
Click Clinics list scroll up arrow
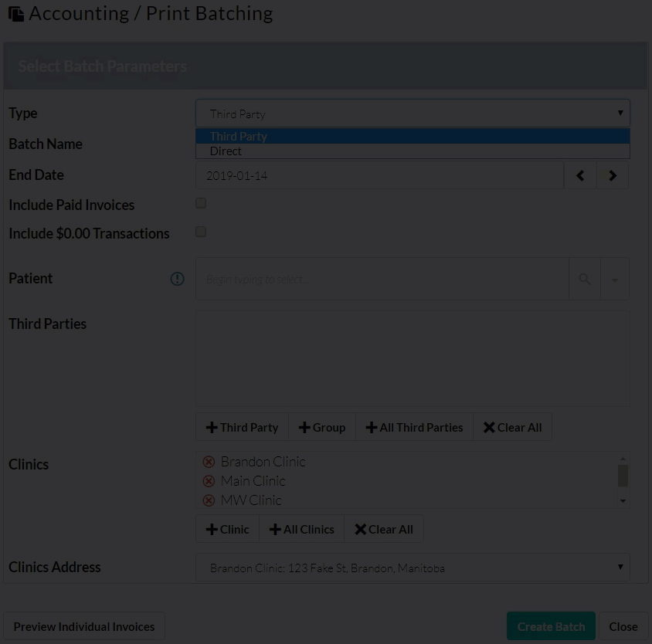tap(623, 458)
